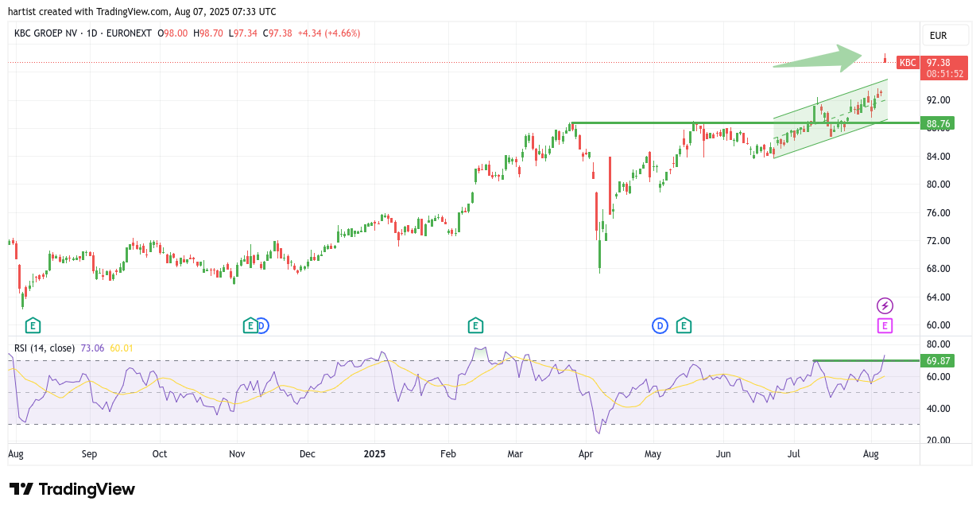Click the Jul label on the time axis

[x=793, y=454]
